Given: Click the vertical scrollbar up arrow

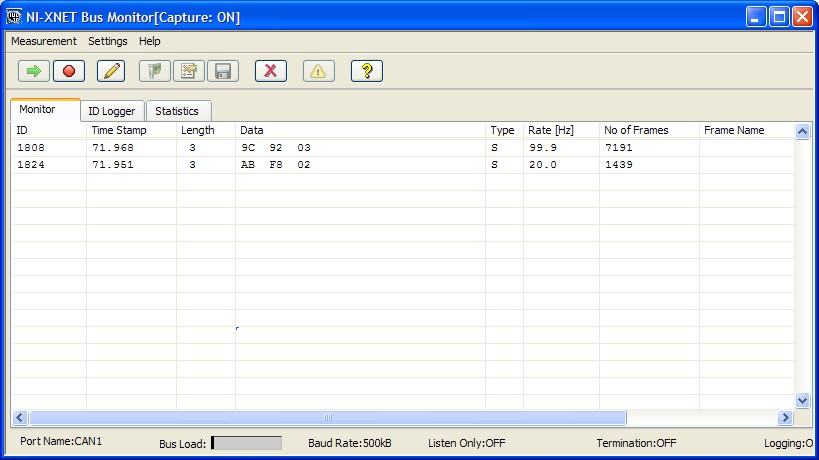Looking at the screenshot, I should (x=802, y=131).
